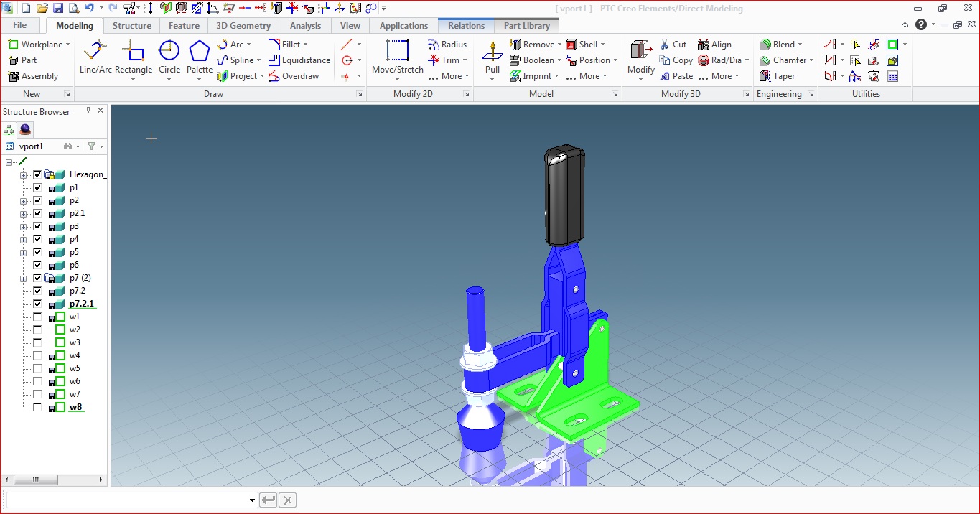Select the Fillet tool
Screen dimensions: 980x514
click(284, 45)
